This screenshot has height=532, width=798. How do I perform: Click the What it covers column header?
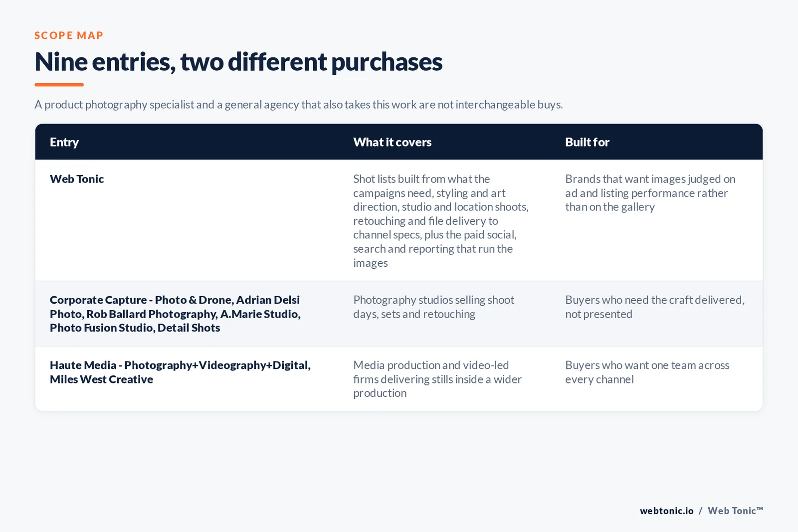[x=393, y=142]
